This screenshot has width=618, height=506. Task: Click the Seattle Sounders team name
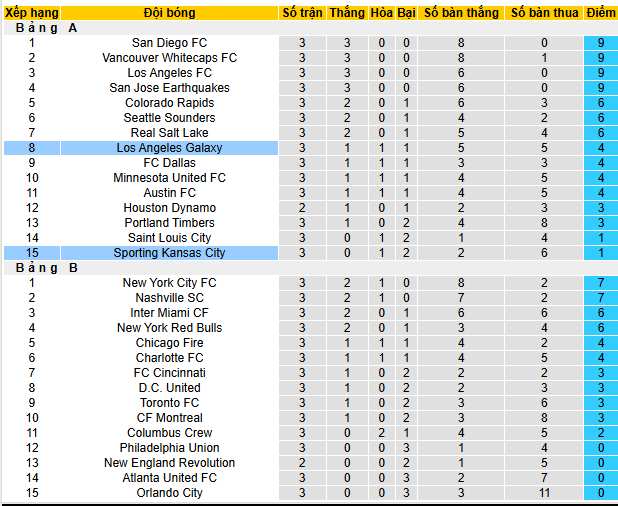click(x=169, y=118)
